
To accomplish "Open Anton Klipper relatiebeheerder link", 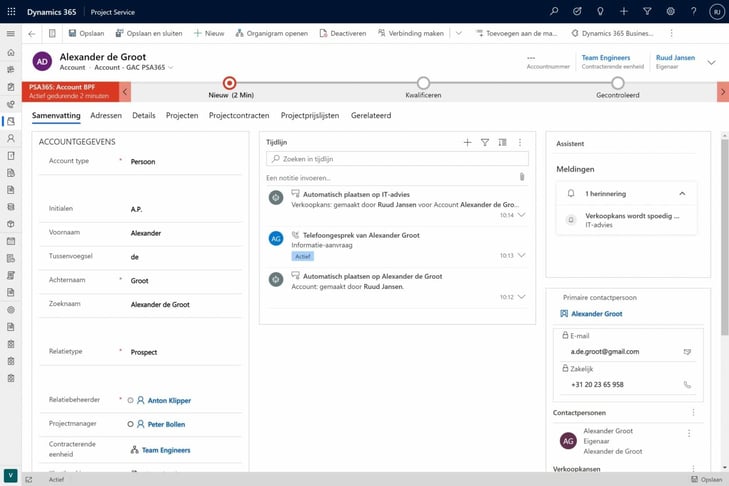I will coord(169,400).
